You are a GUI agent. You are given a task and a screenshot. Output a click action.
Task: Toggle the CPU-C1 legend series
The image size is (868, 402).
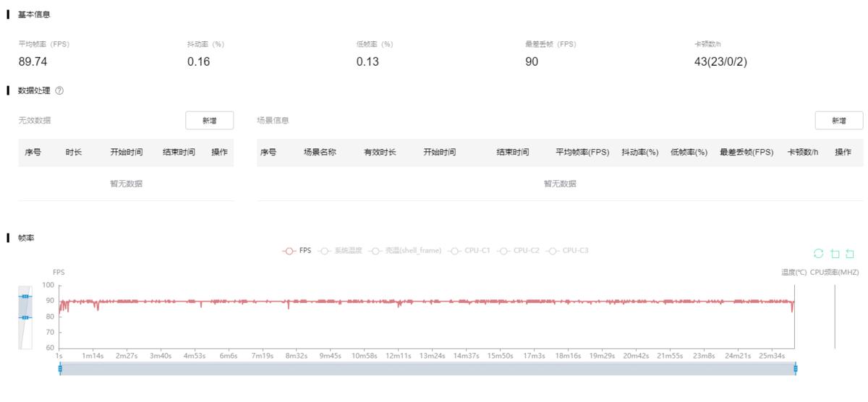[469, 251]
